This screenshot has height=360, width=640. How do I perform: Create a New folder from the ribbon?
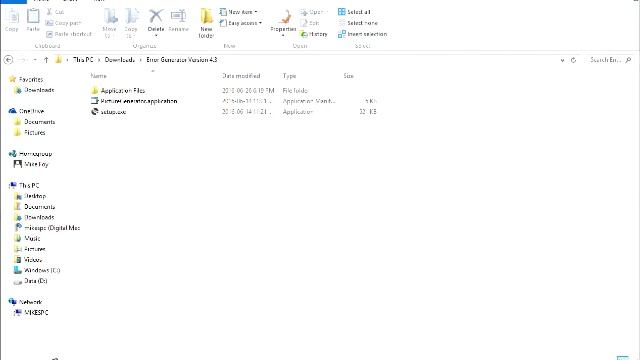pyautogui.click(x=206, y=23)
